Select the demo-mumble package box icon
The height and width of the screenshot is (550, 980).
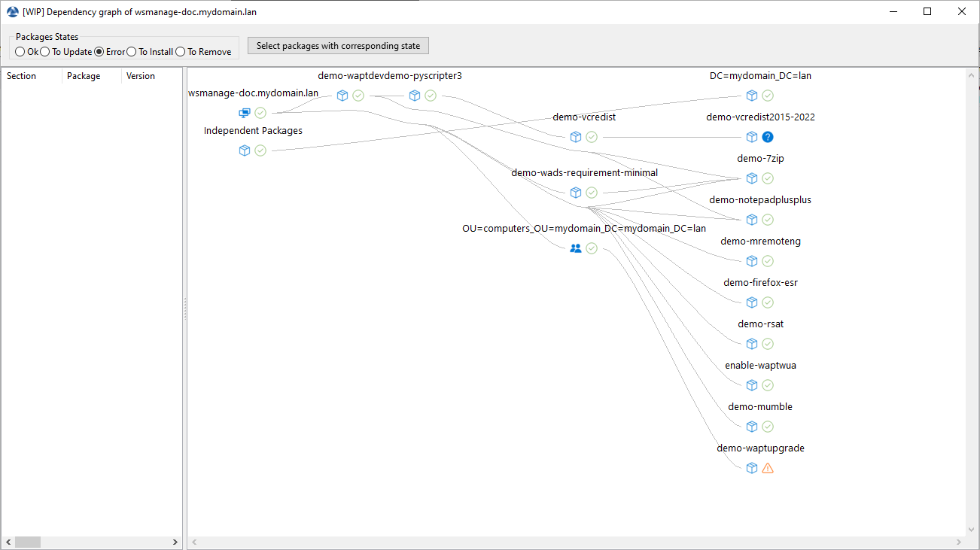pyautogui.click(x=751, y=427)
